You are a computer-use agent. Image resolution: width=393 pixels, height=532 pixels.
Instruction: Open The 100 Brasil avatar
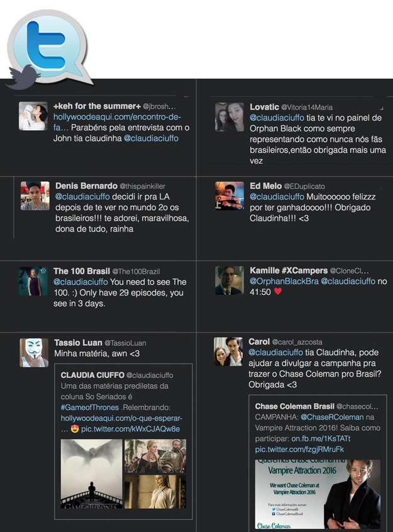pyautogui.click(x=33, y=281)
